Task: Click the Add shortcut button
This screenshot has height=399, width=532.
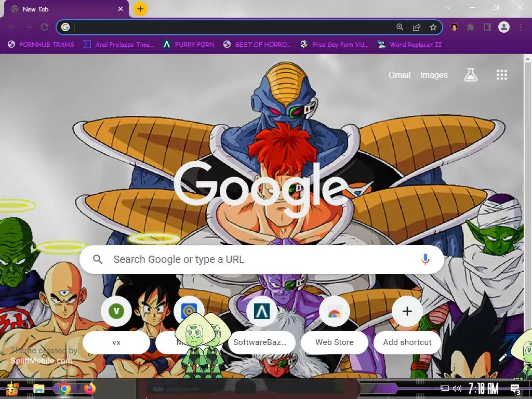Action: [407, 326]
